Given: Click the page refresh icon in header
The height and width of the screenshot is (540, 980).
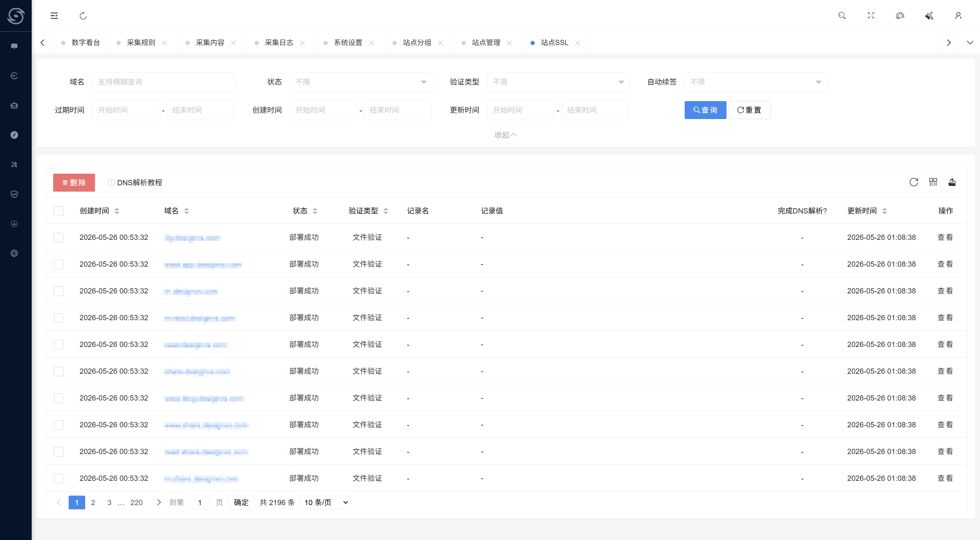Looking at the screenshot, I should point(83,15).
